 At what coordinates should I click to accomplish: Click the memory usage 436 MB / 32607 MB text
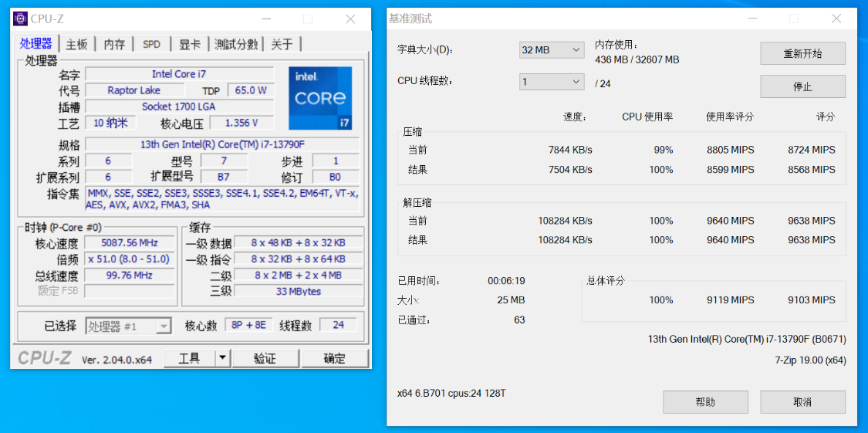637,59
